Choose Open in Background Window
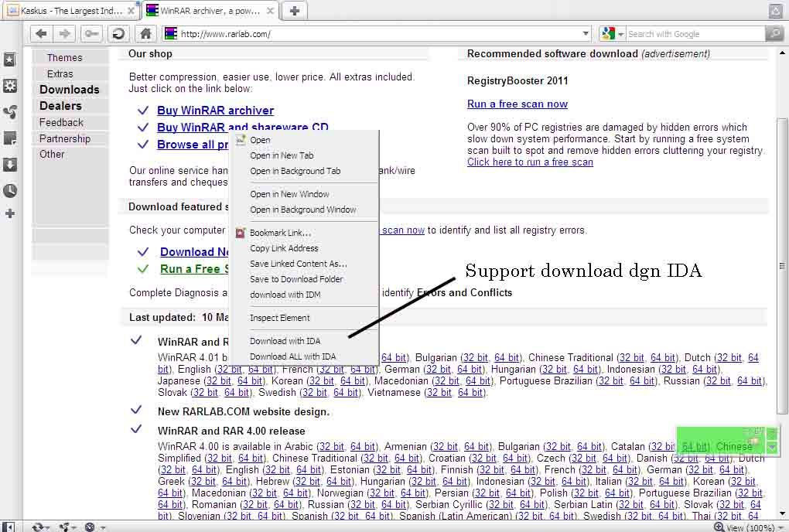The width and height of the screenshot is (789, 532). tap(304, 210)
